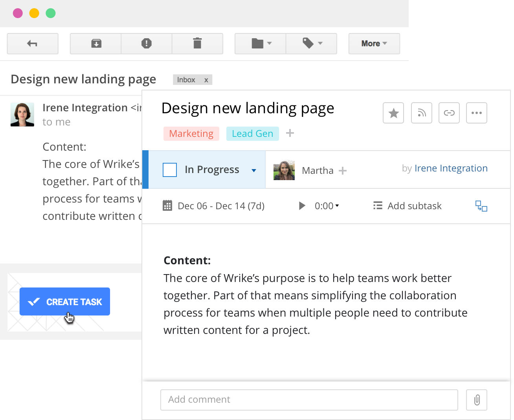Open the More dropdown in the toolbar

coord(374,44)
